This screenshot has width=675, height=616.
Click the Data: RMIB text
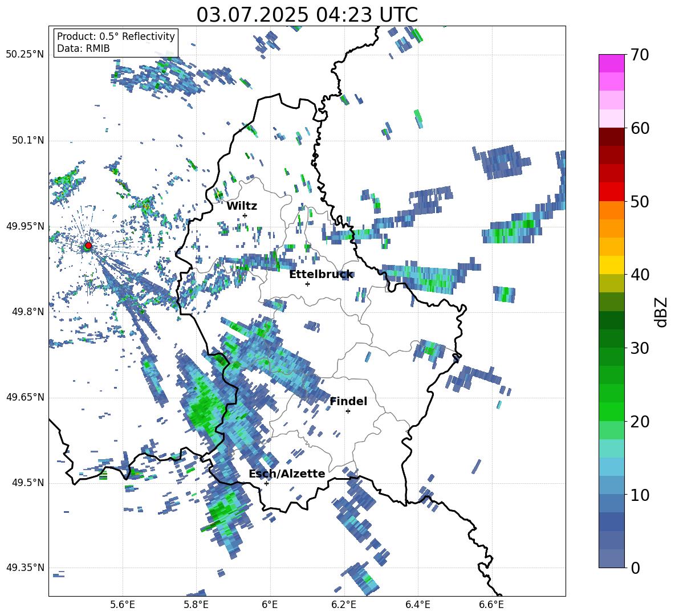(x=83, y=48)
